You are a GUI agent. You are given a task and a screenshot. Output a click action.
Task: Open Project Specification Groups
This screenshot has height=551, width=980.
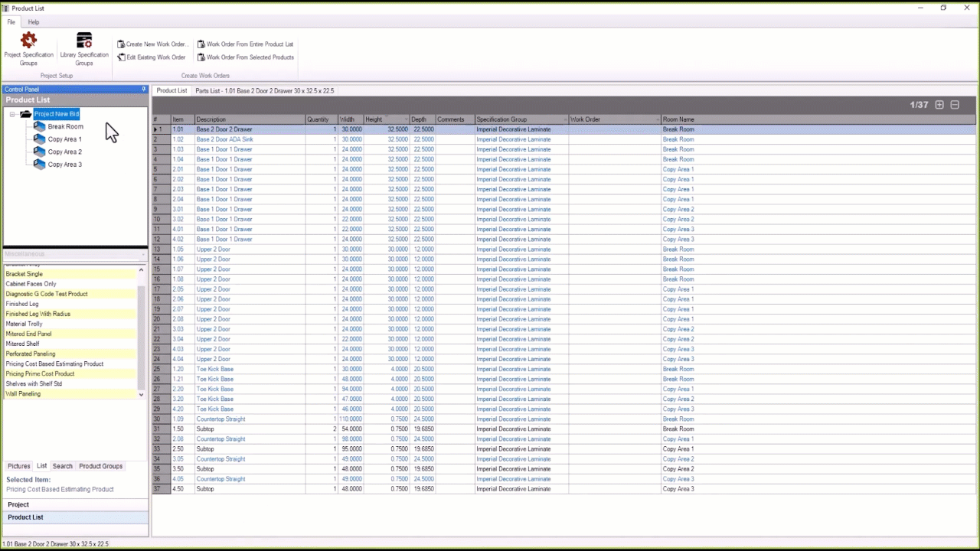coord(28,48)
